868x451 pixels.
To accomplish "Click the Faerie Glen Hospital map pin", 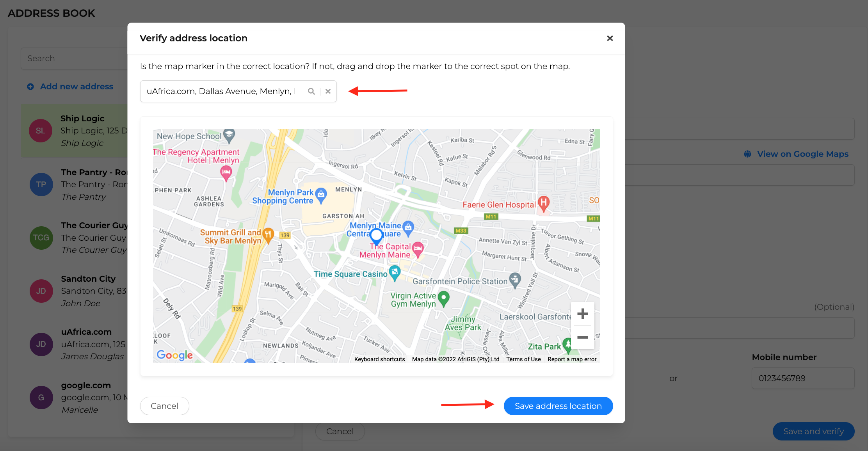I will (x=544, y=204).
